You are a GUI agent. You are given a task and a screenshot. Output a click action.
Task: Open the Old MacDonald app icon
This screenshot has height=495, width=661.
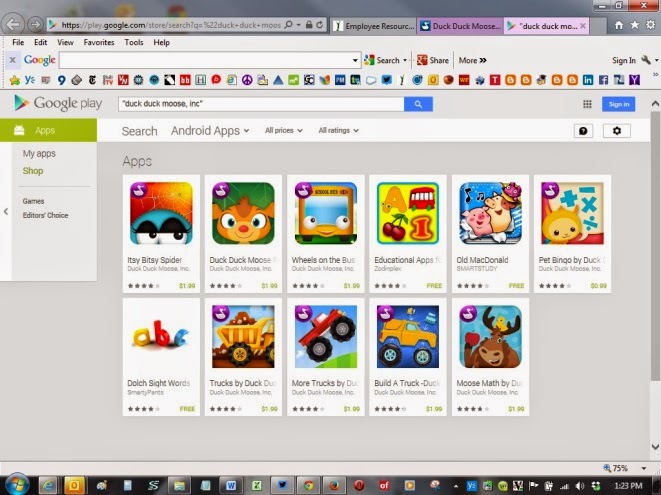[490, 213]
